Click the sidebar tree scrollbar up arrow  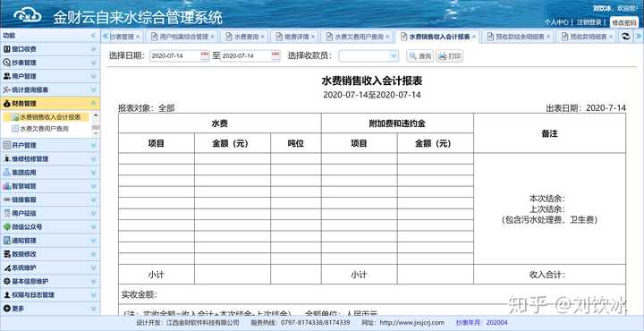pyautogui.click(x=96, y=115)
